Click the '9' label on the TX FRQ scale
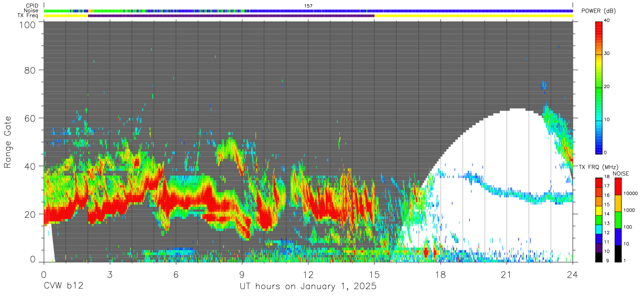This screenshot has width=644, height=297. coord(608,260)
